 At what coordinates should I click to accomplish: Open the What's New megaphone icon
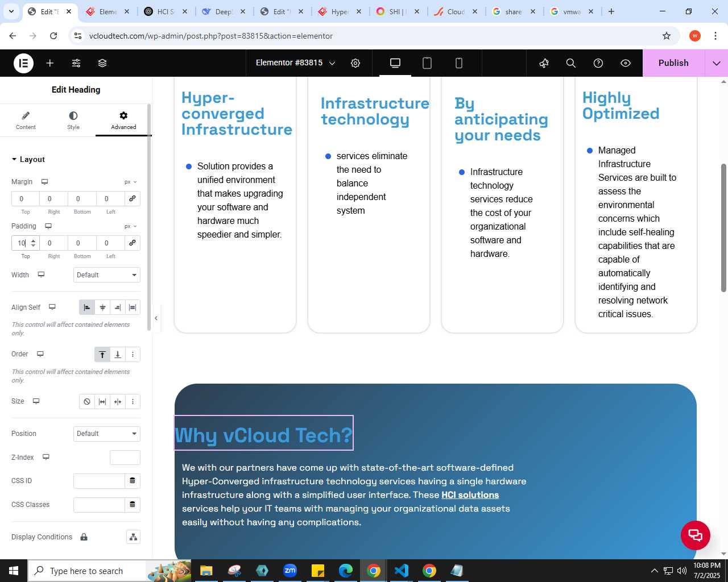tap(544, 63)
